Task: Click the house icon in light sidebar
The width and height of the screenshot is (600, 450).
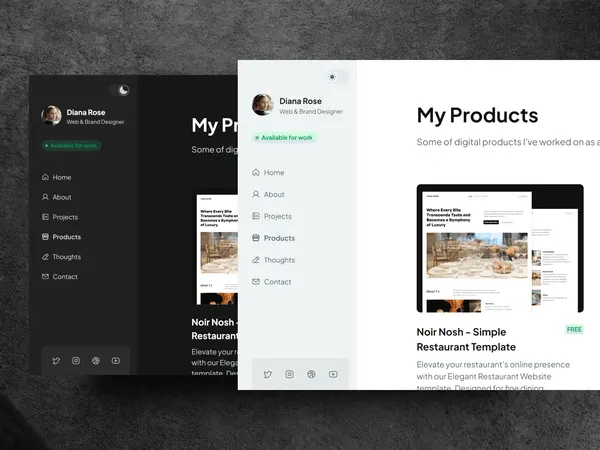Action: click(256, 172)
